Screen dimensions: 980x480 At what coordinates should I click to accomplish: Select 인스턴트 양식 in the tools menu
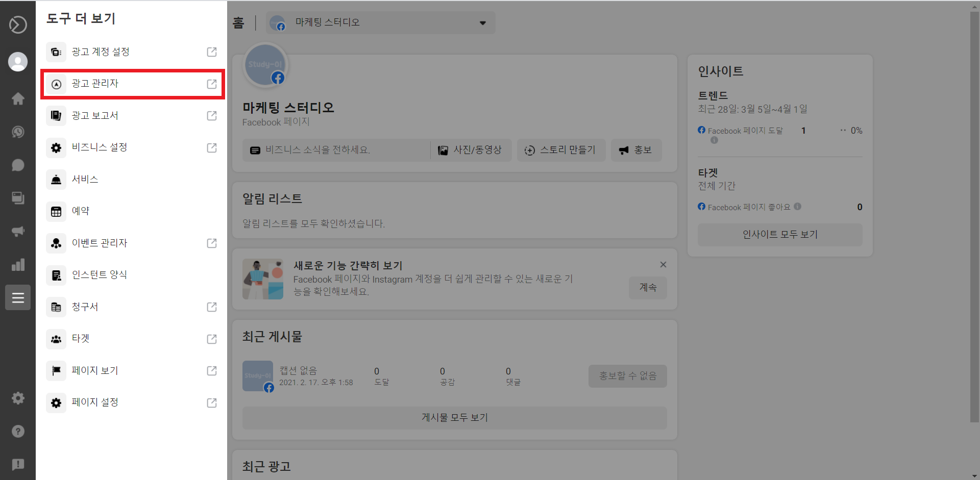[x=133, y=275]
